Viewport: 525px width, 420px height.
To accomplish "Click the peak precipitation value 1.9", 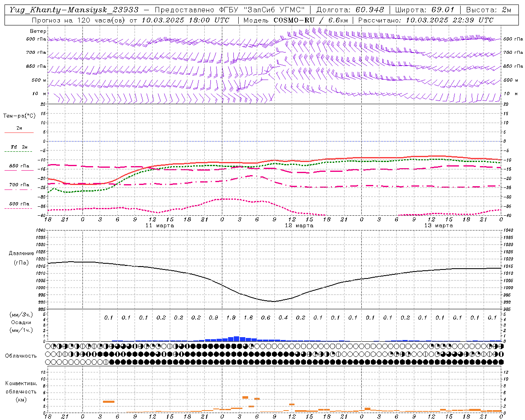I will pyautogui.click(x=231, y=317).
